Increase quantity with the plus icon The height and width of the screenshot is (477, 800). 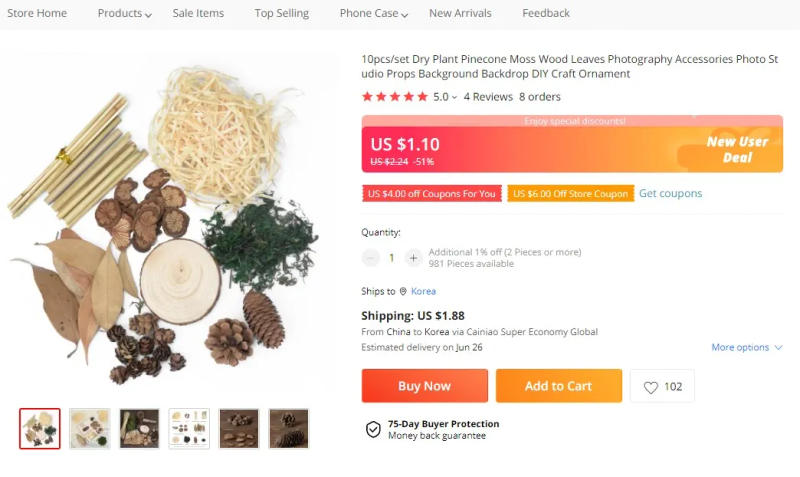tap(413, 258)
